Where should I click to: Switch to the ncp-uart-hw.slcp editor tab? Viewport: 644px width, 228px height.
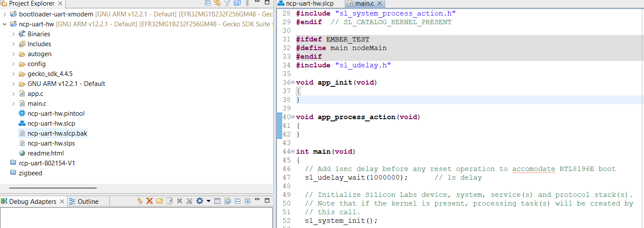click(309, 3)
